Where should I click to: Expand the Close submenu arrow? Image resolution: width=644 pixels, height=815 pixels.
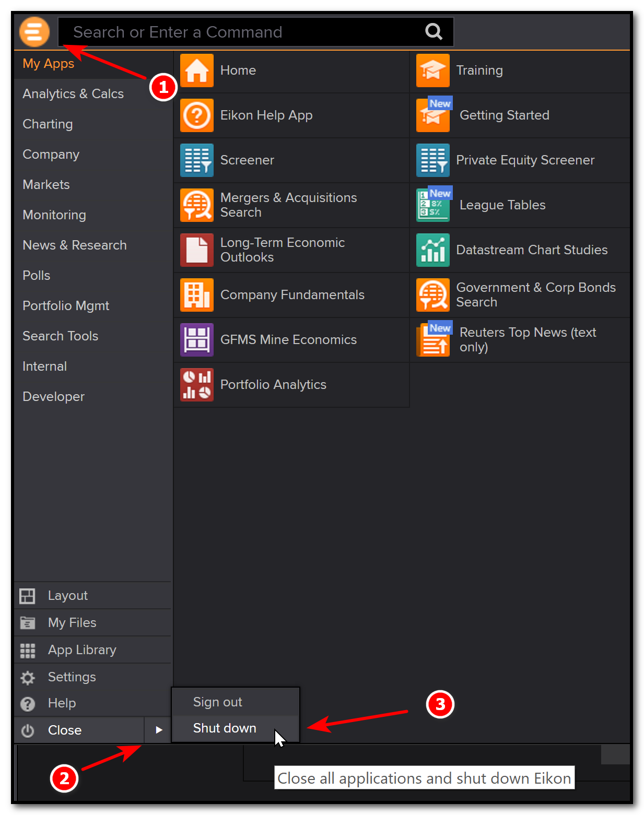pos(159,730)
